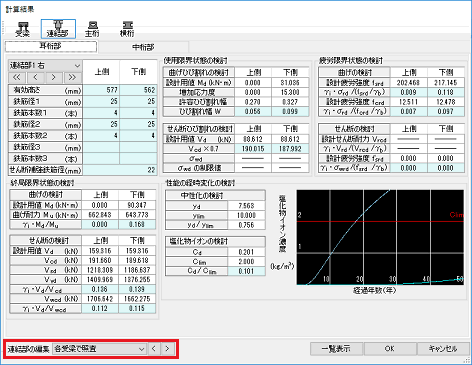Go to previous connection with < button
Image resolution: width=472 pixels, height=365 pixels.
36,78
